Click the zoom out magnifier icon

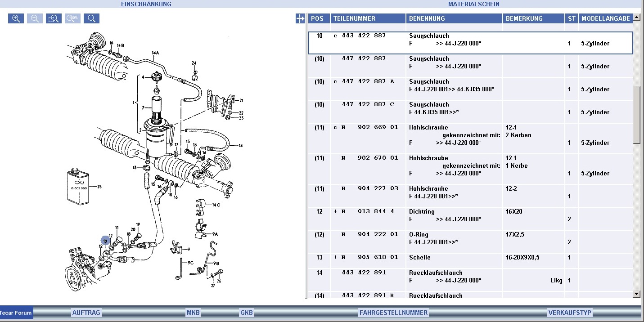[x=35, y=18]
